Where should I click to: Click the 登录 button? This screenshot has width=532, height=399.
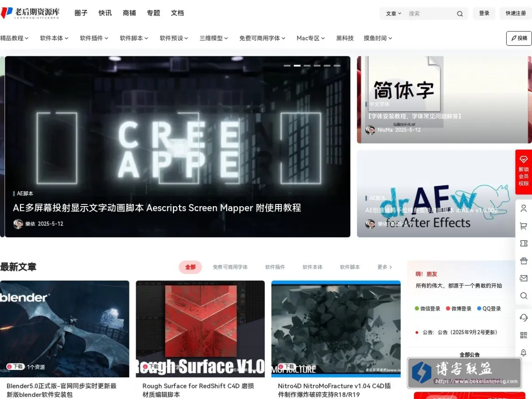[x=484, y=13]
